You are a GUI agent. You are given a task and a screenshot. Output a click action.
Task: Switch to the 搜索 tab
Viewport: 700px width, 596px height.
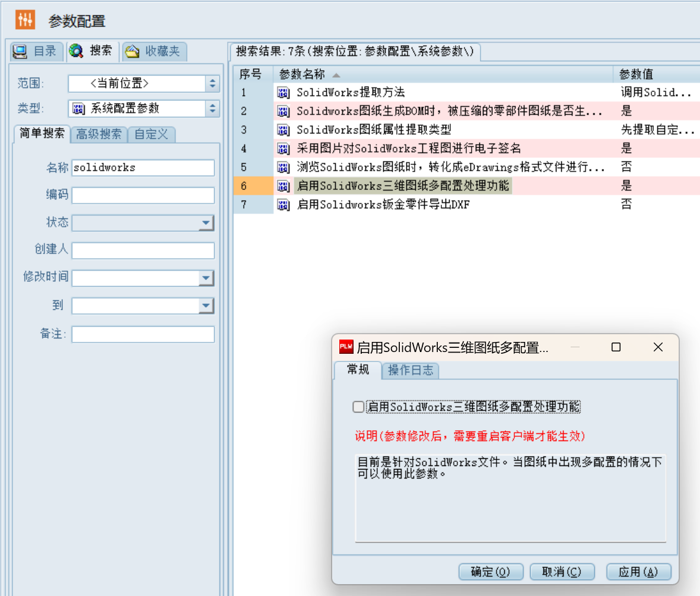coord(92,50)
